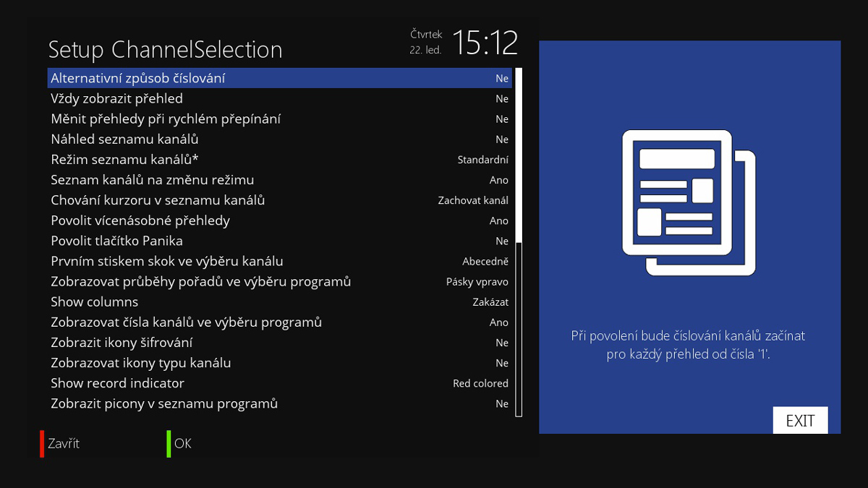Select the 'Náhled seznamu kanálů' setting row
The height and width of the screenshot is (488, 868).
(x=280, y=139)
